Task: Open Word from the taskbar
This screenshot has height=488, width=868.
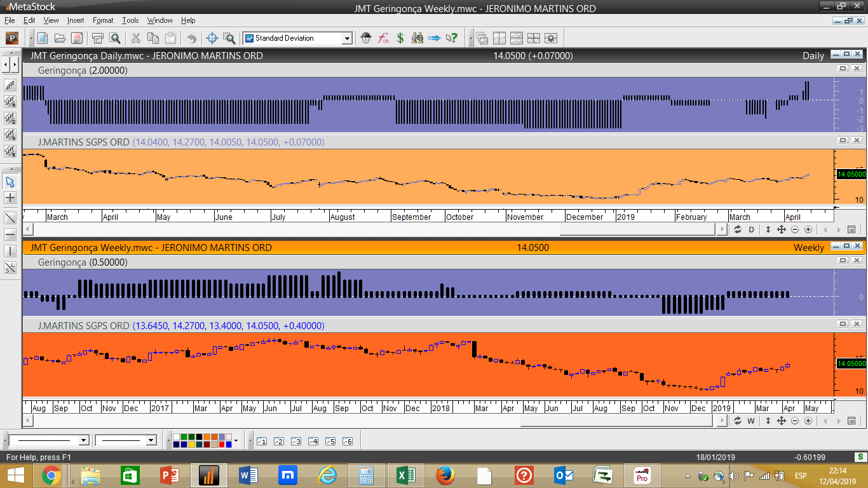Action: (248, 475)
